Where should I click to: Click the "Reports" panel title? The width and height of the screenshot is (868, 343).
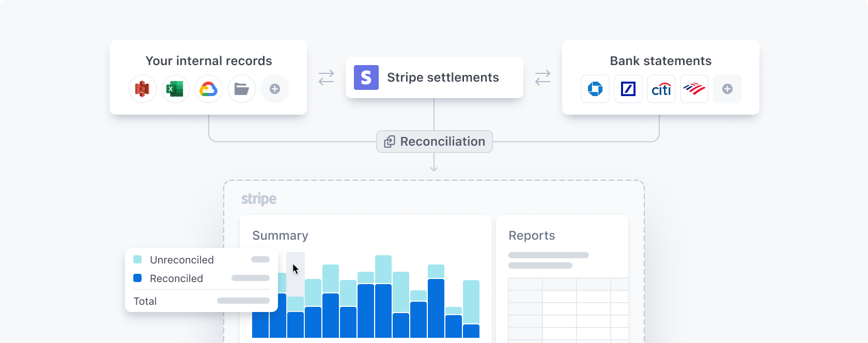click(532, 236)
